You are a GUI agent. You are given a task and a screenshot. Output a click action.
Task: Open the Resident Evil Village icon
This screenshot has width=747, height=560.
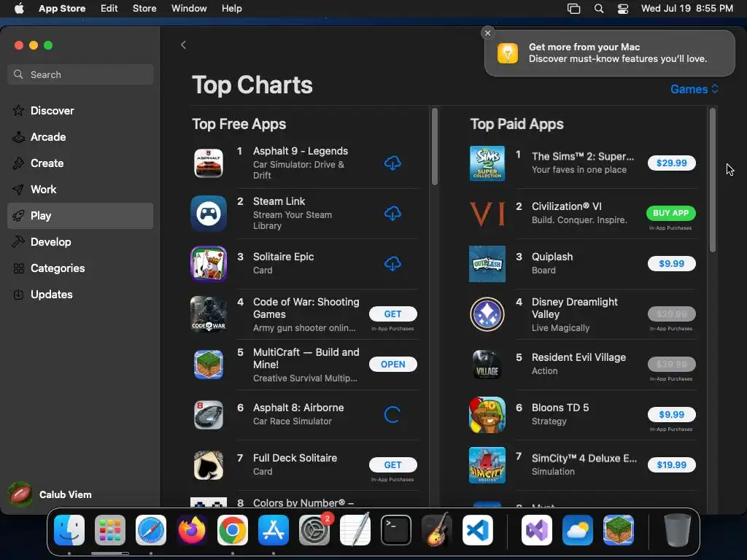pyautogui.click(x=487, y=365)
